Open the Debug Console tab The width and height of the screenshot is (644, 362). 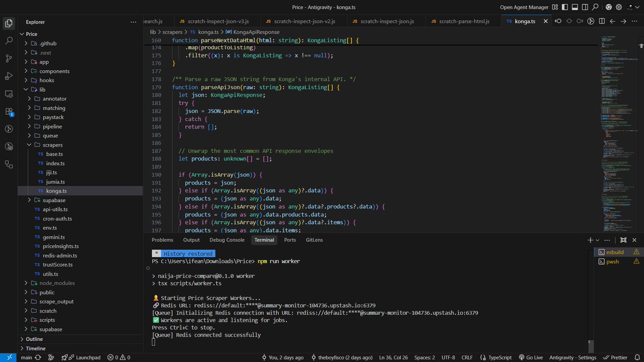coord(227,240)
